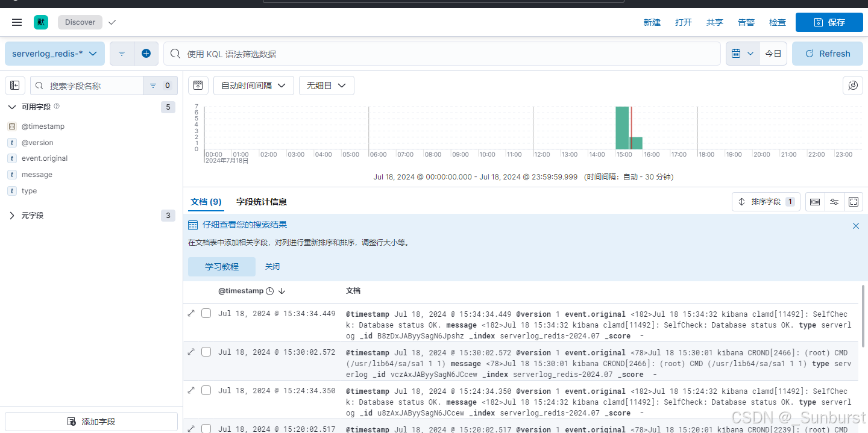The width and height of the screenshot is (868, 433).
Task: Click the green space avatar icon
Action: tap(41, 22)
